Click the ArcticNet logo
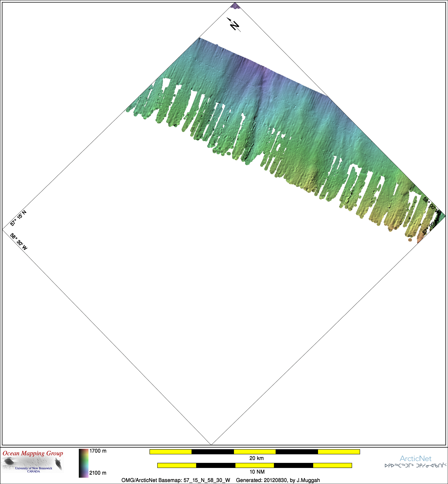Image resolution: width=448 pixels, height=484 pixels. (x=416, y=458)
